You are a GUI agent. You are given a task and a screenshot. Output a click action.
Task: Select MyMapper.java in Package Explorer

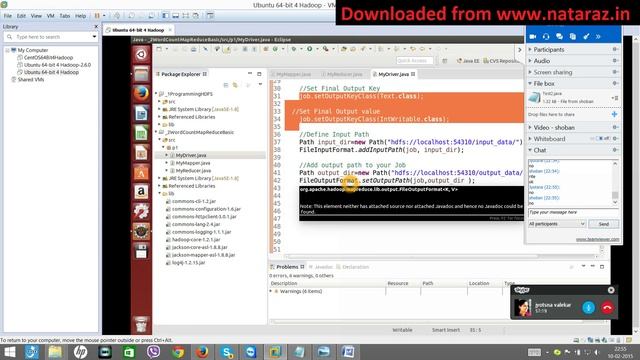click(193, 163)
